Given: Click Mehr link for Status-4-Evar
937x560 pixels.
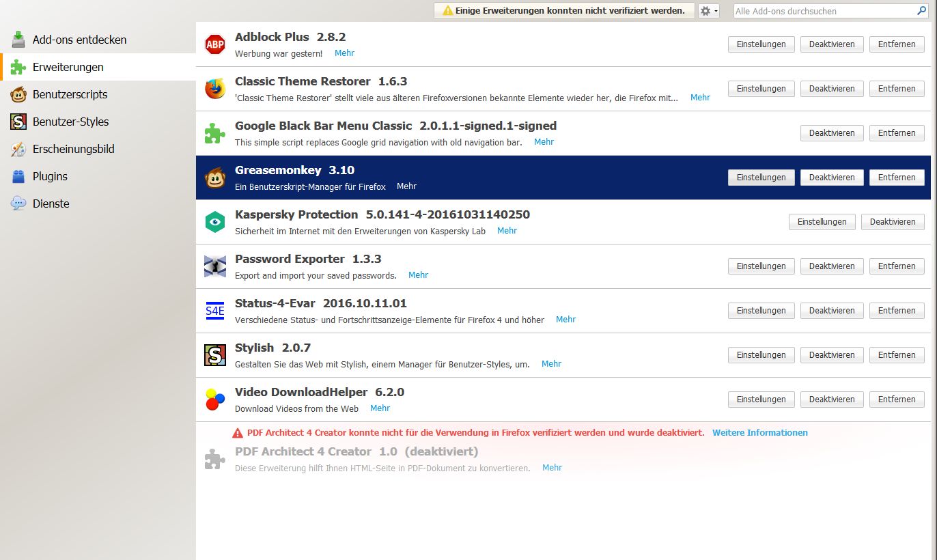Looking at the screenshot, I should pos(565,320).
